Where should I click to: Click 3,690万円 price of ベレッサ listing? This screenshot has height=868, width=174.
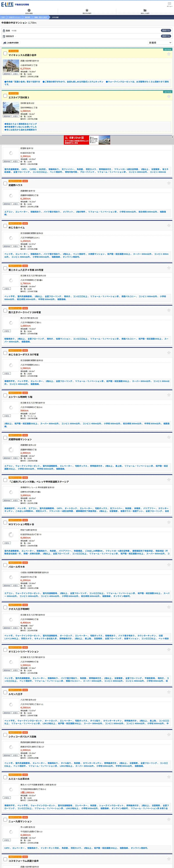tap(25, 495)
